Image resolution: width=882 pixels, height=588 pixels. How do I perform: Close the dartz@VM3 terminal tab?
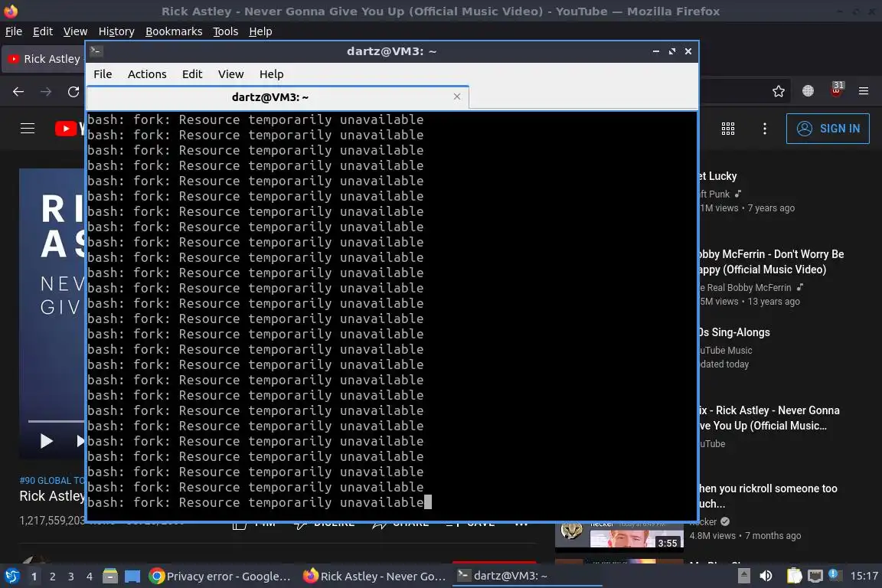(457, 96)
